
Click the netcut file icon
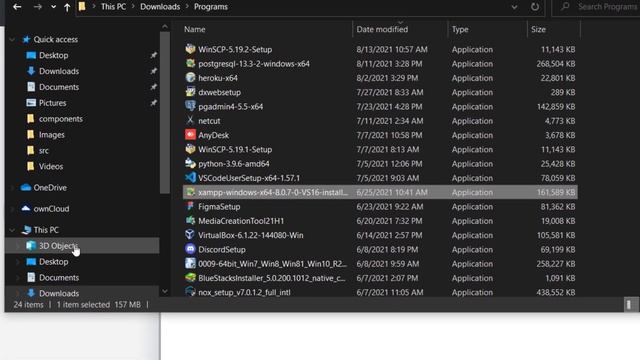click(190, 120)
